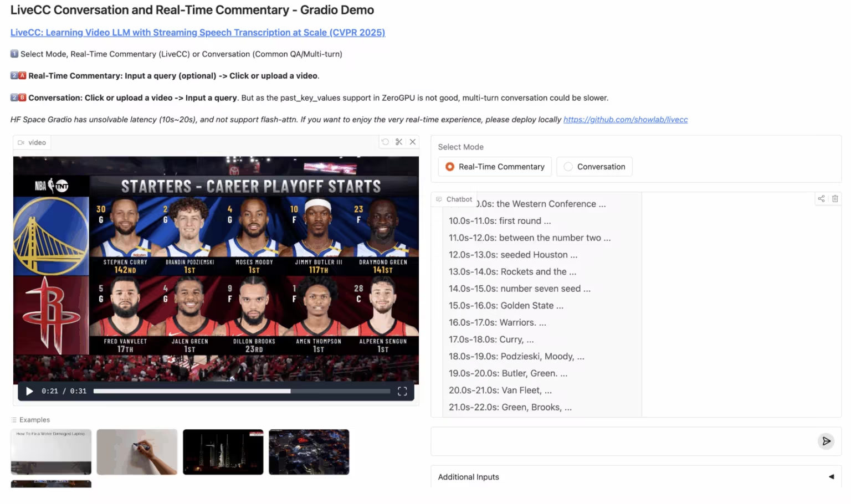Choose the water damaged laptop example video
The image size is (851, 504).
coord(51,452)
